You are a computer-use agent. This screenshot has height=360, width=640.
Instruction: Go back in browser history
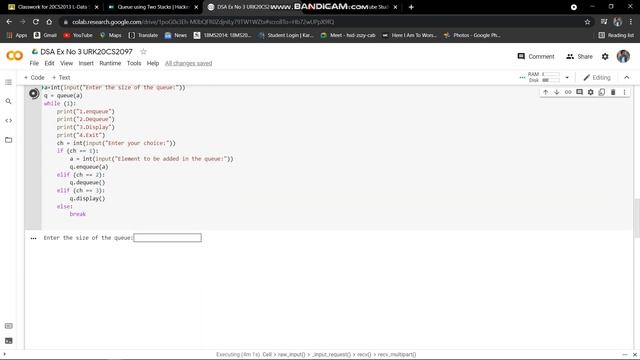(9, 22)
